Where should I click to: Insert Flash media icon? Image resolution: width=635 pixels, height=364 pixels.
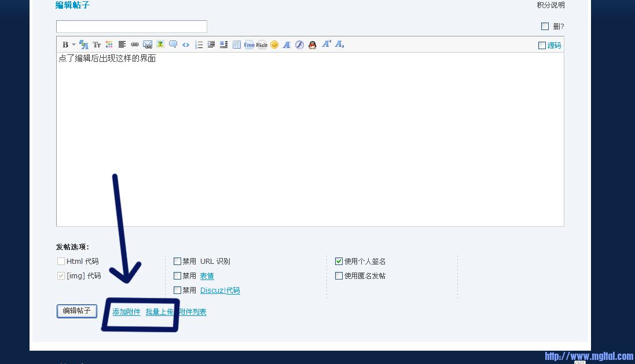tap(299, 45)
